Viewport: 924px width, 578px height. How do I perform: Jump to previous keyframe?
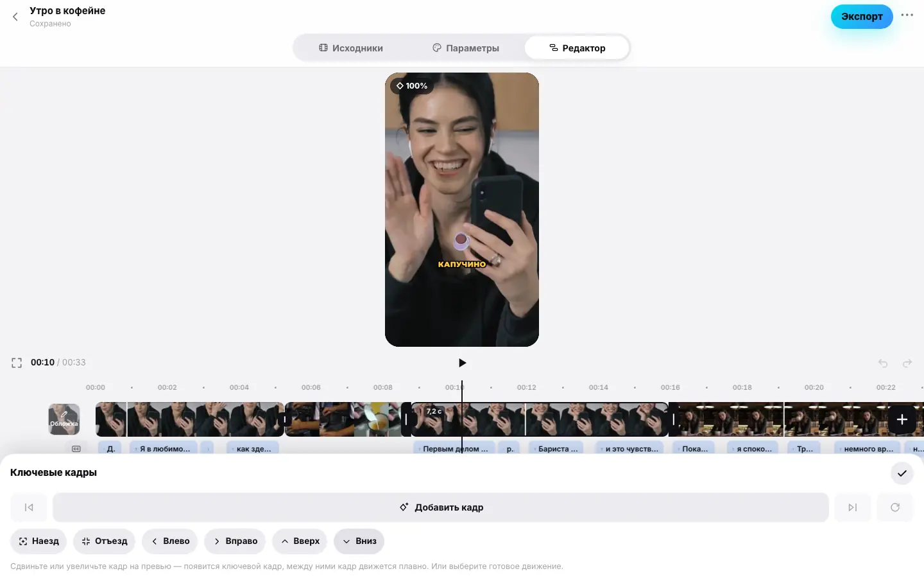(29, 507)
